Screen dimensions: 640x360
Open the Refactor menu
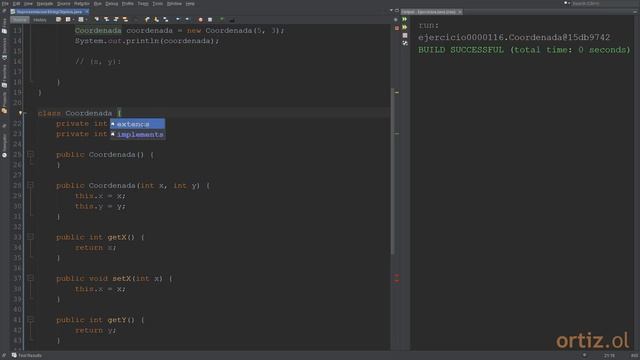(x=82, y=3)
